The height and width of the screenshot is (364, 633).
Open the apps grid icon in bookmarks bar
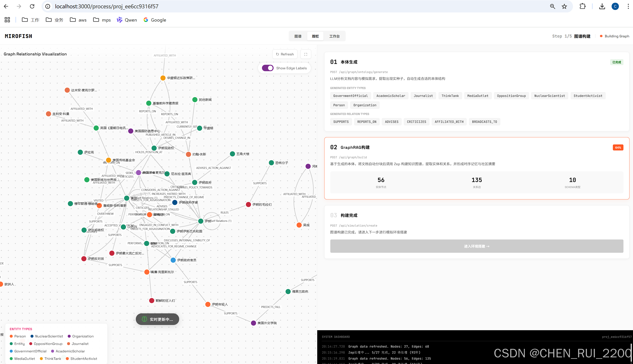coord(7,20)
